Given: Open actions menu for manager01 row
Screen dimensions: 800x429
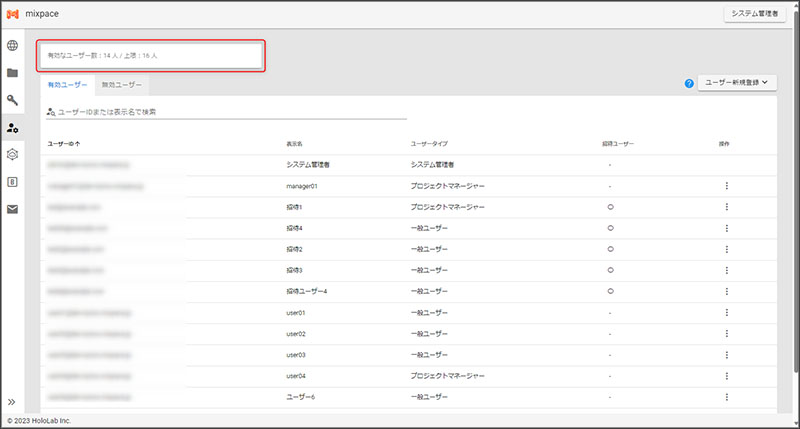Looking at the screenshot, I should coord(726,185).
